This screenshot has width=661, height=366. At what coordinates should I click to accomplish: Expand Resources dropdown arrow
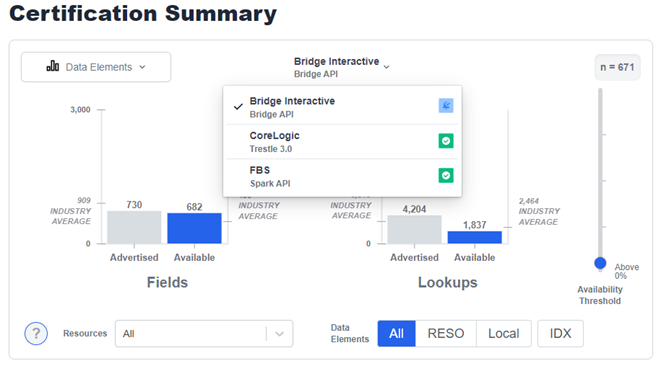pyautogui.click(x=279, y=334)
